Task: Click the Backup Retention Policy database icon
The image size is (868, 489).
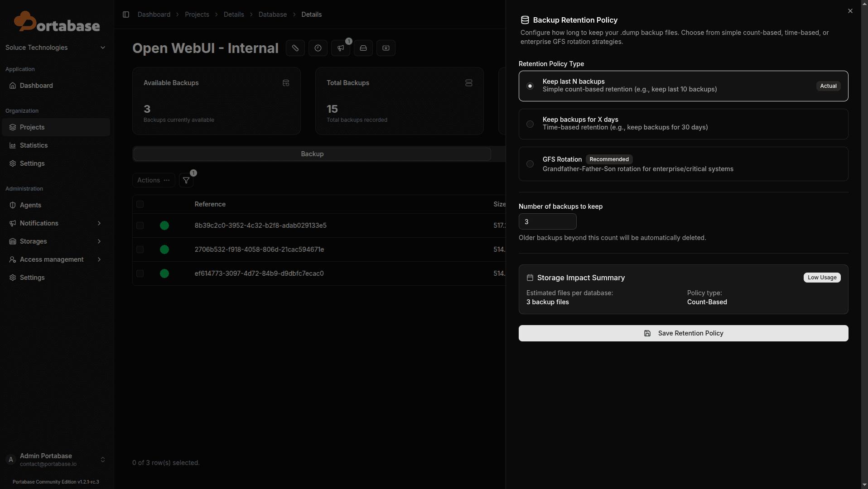Action: [525, 20]
